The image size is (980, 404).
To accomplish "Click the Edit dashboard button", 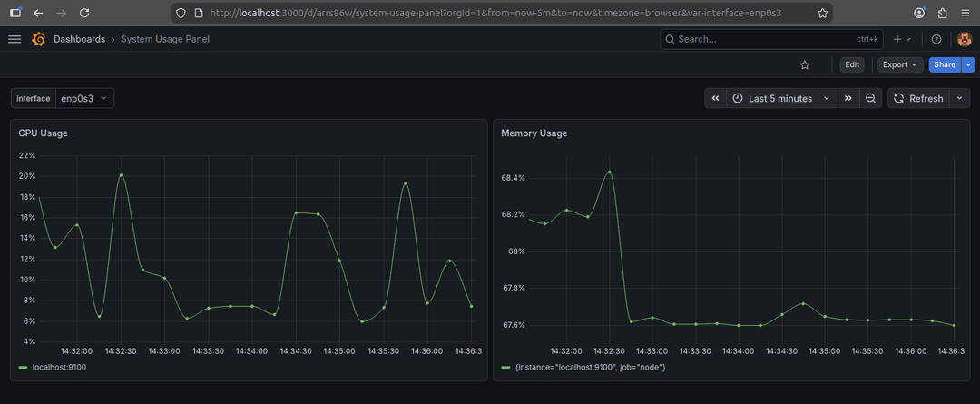I will [852, 65].
